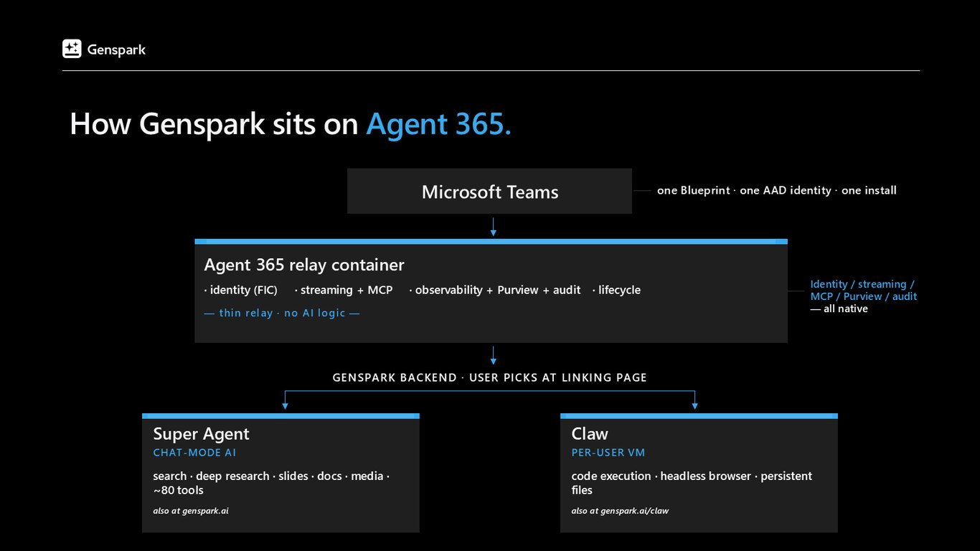
Task: Open the genspark.ai link text
Action: [x=191, y=511]
